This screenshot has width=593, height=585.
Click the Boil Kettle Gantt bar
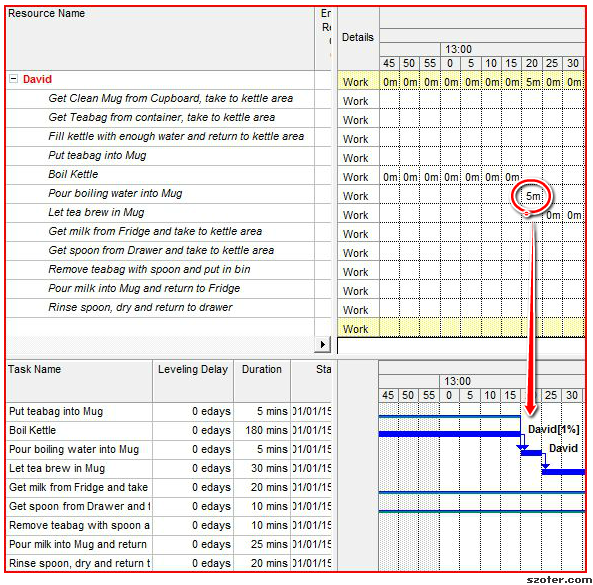click(449, 434)
